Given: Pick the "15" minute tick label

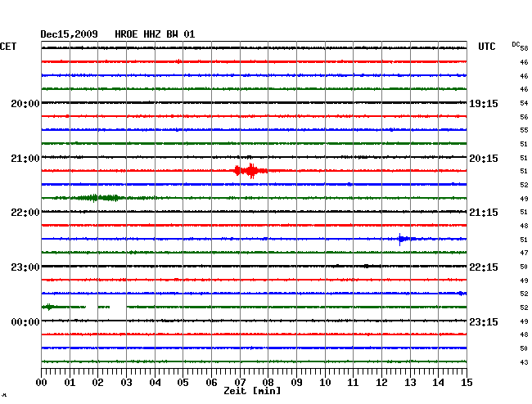Looking at the screenshot, I should point(467,382).
